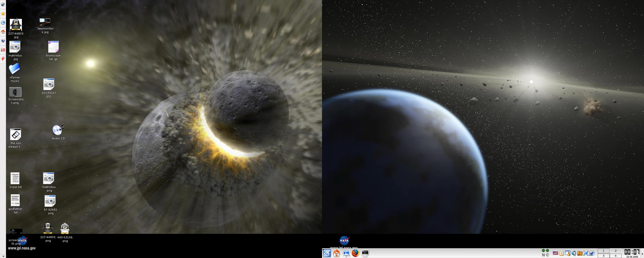Image resolution: width=644 pixels, height=258 pixels.
Task: Open the Audio CD desktop icon
Action: (x=58, y=130)
